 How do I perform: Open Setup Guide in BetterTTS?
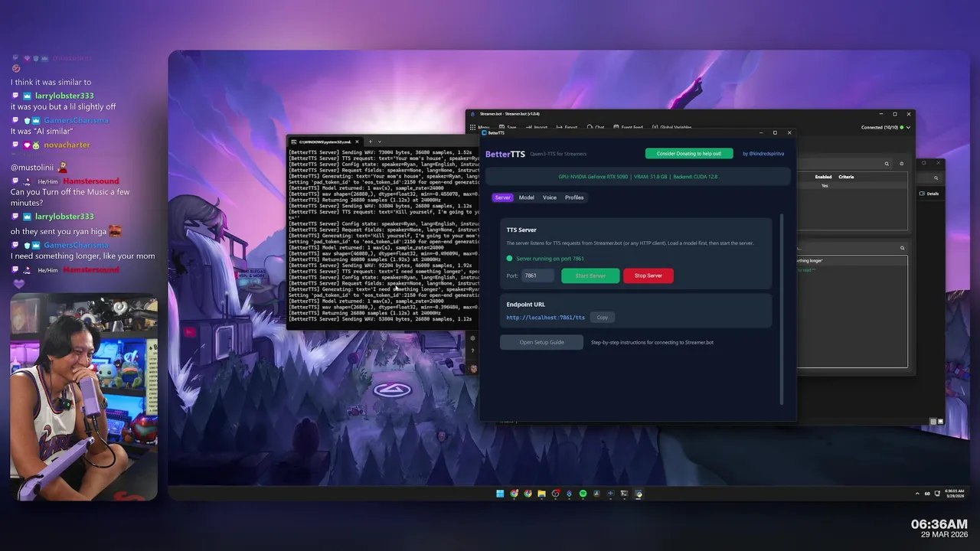541,342
